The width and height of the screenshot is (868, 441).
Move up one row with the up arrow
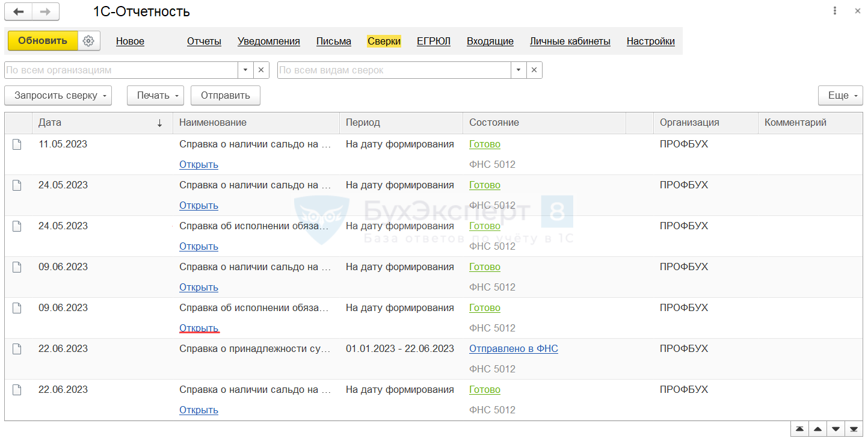(x=817, y=429)
